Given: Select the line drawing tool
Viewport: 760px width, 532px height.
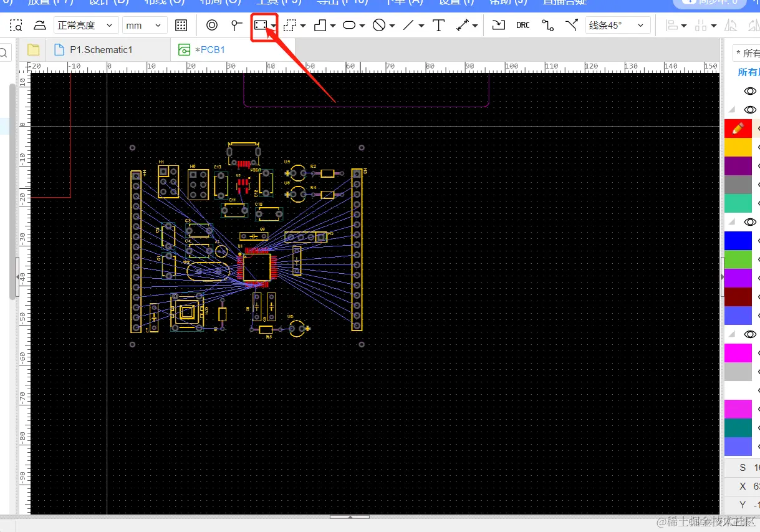Looking at the screenshot, I should (x=408, y=26).
